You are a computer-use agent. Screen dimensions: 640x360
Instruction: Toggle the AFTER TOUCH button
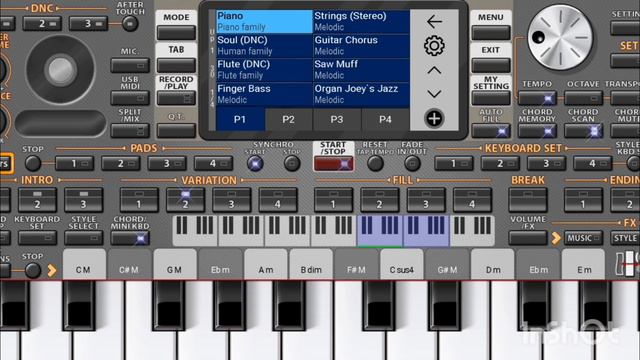(130, 24)
